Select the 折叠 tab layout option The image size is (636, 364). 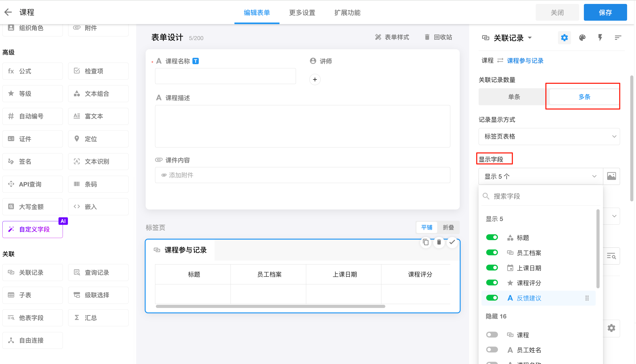point(448,227)
